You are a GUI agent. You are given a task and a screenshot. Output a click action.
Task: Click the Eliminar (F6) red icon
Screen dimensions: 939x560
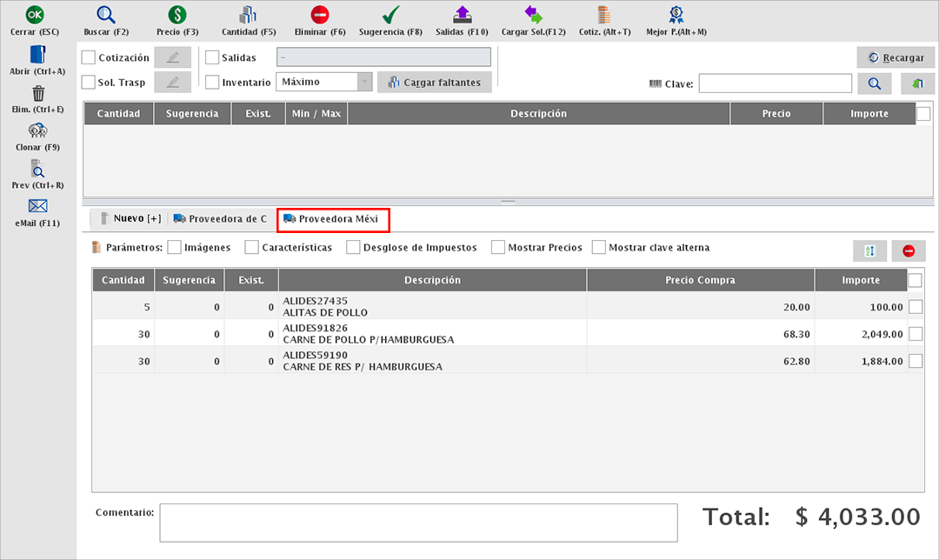pyautogui.click(x=320, y=15)
